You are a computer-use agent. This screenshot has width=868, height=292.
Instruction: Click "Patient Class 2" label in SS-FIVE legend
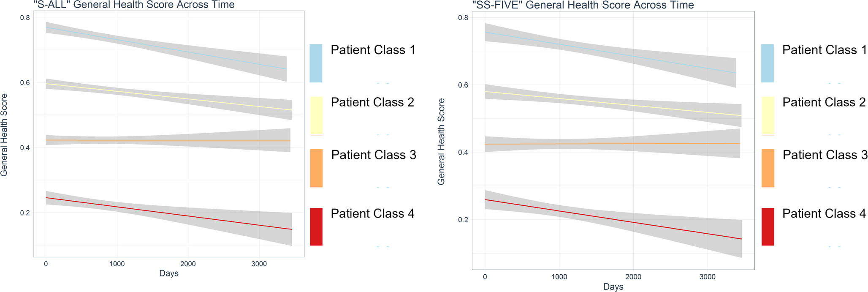pos(824,102)
